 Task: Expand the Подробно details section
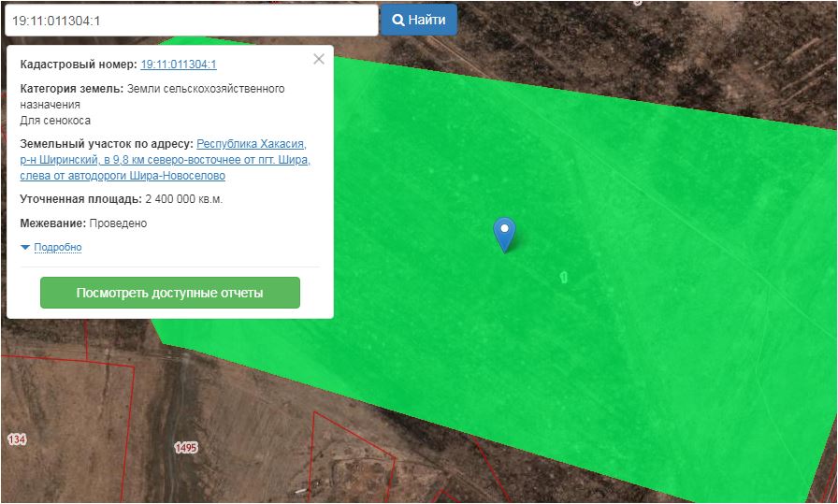click(x=58, y=247)
